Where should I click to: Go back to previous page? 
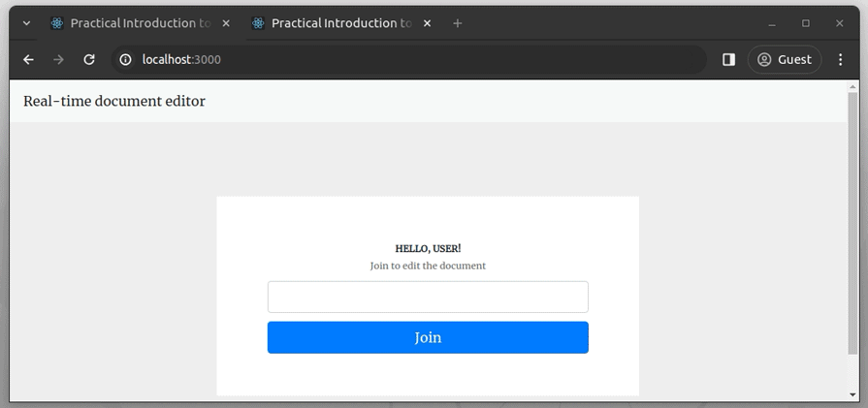28,60
